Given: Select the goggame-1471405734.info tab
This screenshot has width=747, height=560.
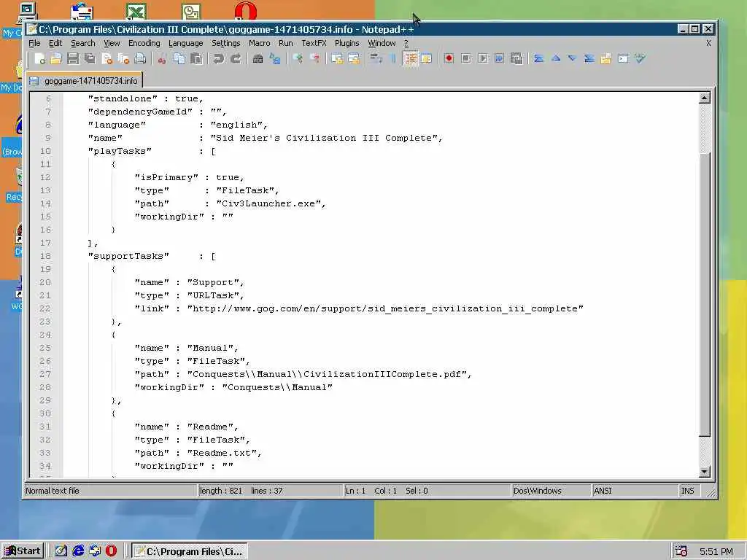Looking at the screenshot, I should click(85, 80).
